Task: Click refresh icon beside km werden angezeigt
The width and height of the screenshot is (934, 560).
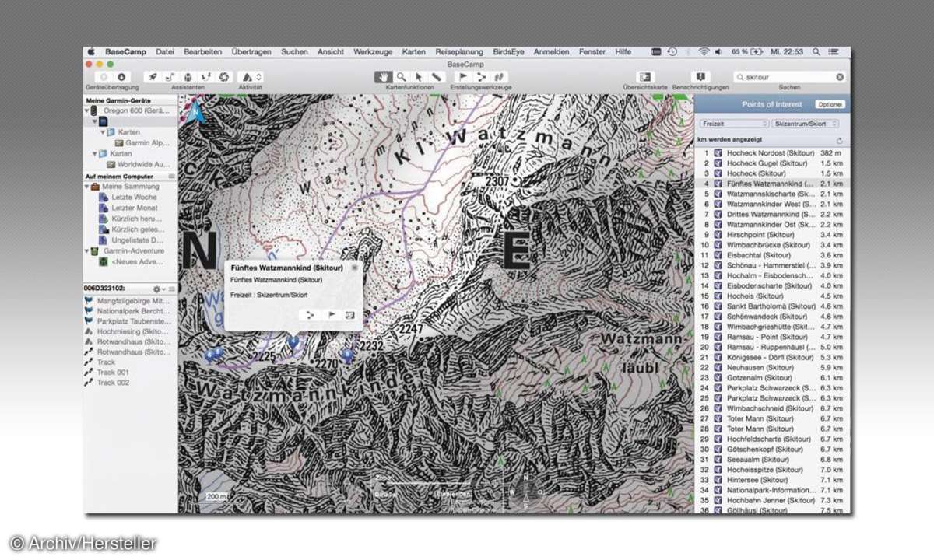Action: tap(840, 140)
